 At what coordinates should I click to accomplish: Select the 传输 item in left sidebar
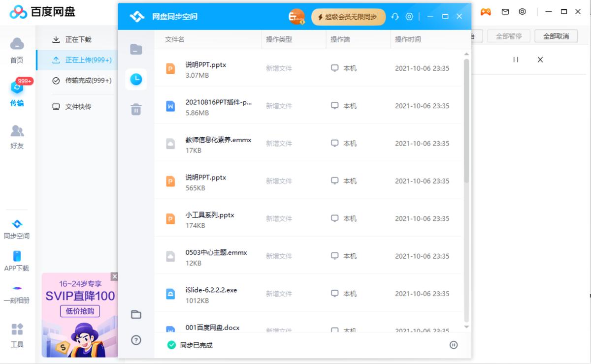click(16, 96)
